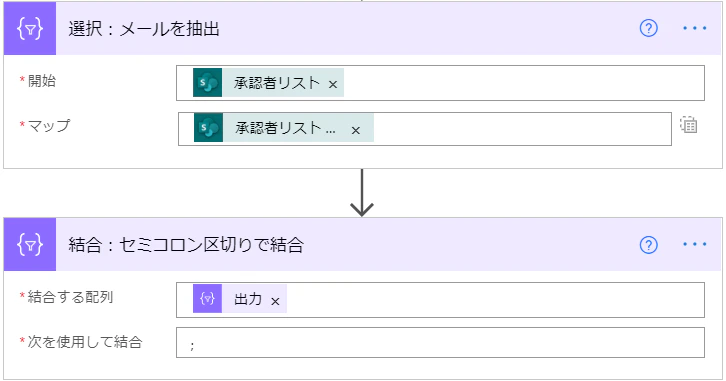This screenshot has width=726, height=381.
Task: Open help for 選択：メールを抽出 action
Action: click(x=648, y=28)
